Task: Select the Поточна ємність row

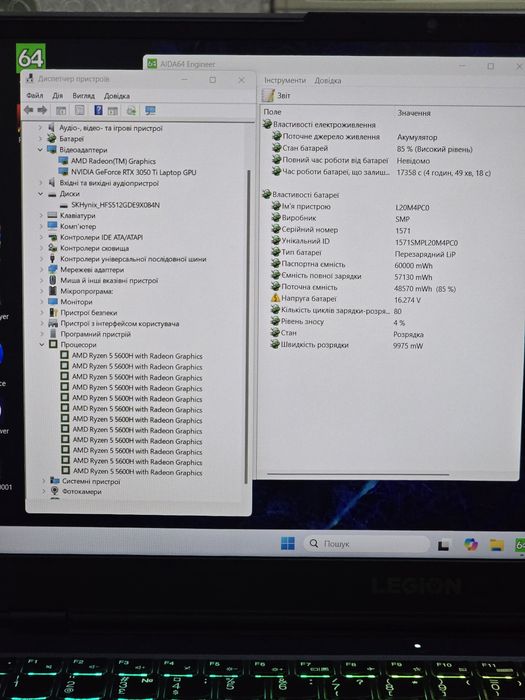Action: (364, 288)
